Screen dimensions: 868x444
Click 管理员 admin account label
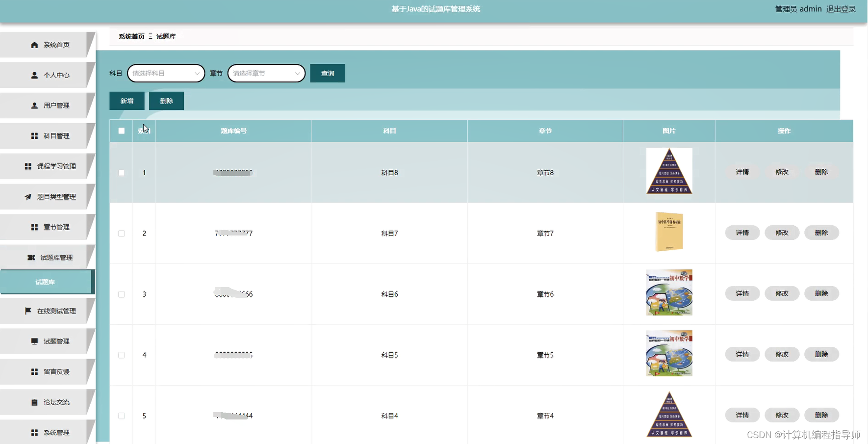click(798, 9)
